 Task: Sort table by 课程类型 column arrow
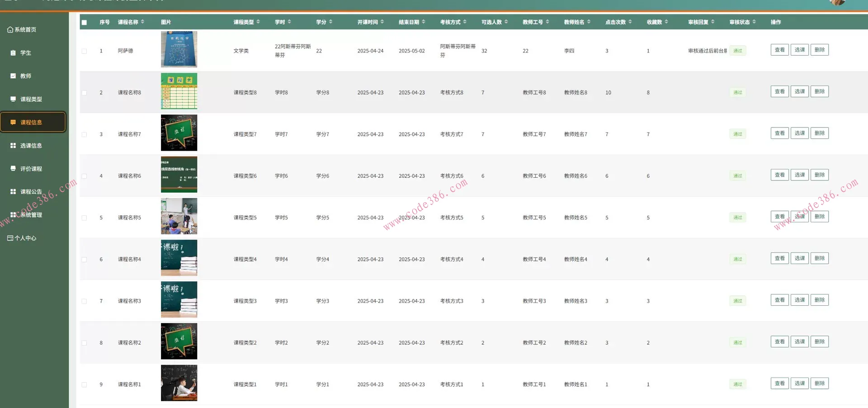tap(258, 22)
